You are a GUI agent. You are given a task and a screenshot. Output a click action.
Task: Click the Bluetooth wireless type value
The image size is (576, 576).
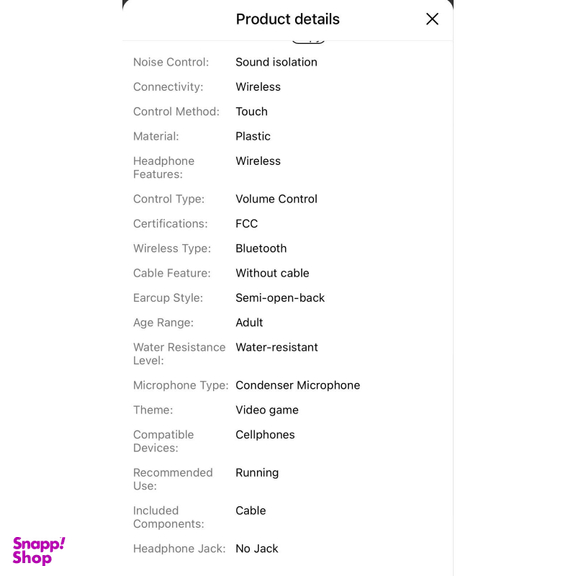[x=261, y=248]
